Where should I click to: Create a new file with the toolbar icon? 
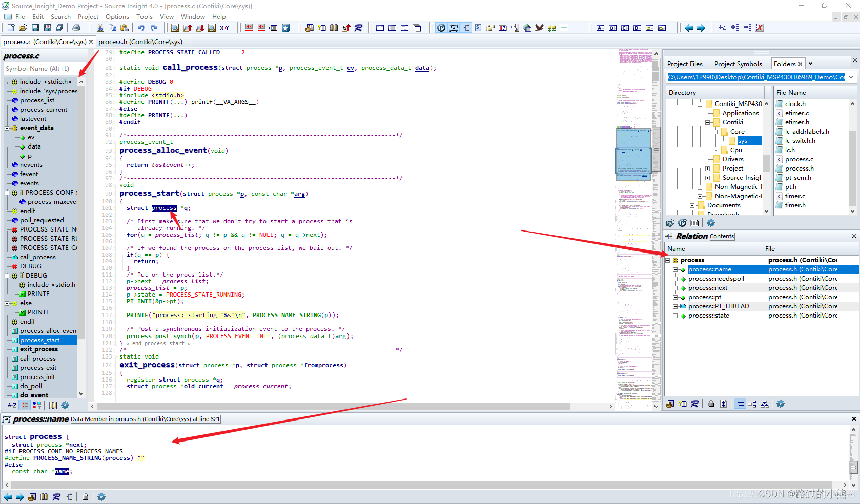10,28
